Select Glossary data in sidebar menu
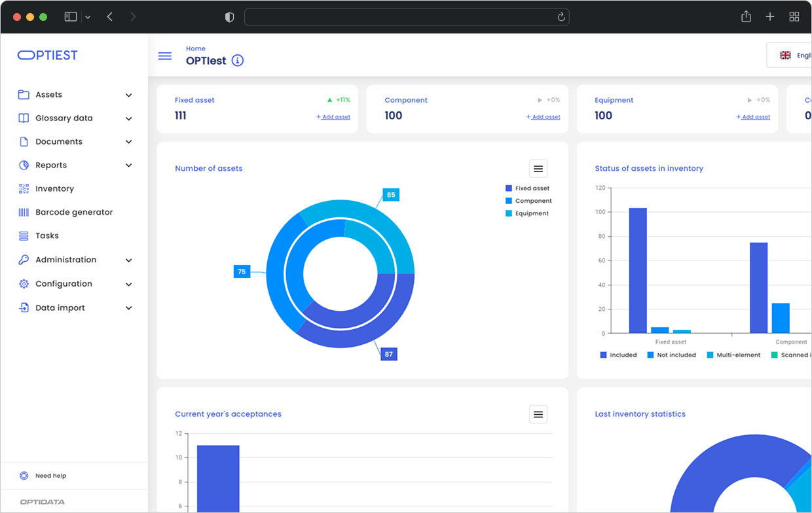 tap(64, 118)
